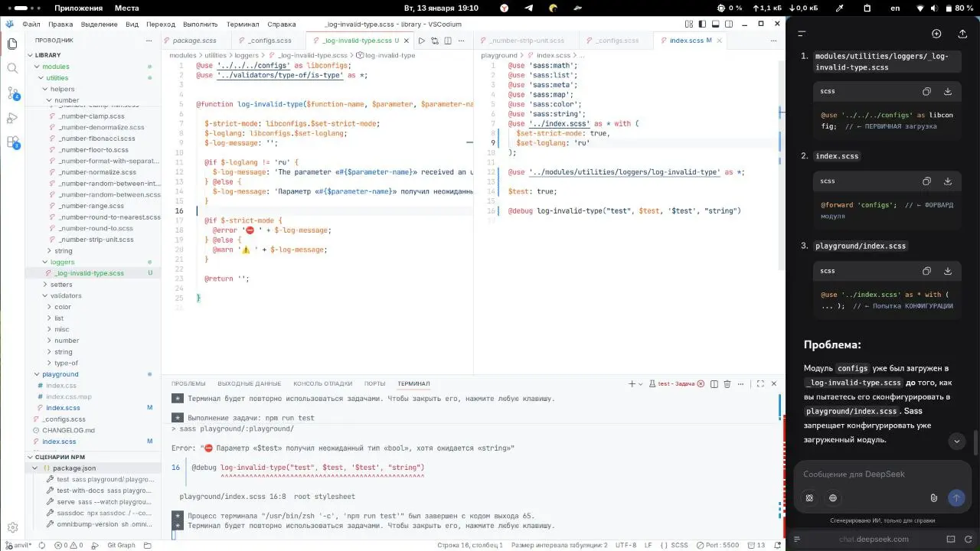Open the Терминал menu
The width and height of the screenshot is (980, 551).
[243, 24]
